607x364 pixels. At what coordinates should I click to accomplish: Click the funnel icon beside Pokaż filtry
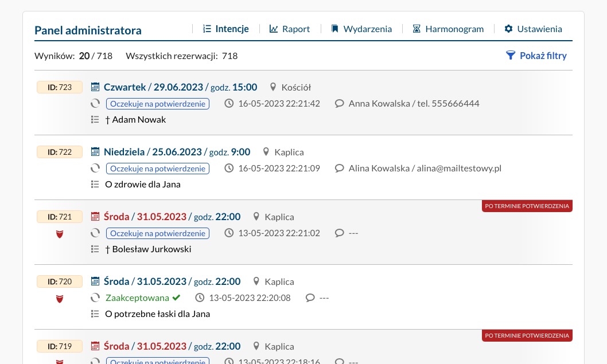pos(511,55)
